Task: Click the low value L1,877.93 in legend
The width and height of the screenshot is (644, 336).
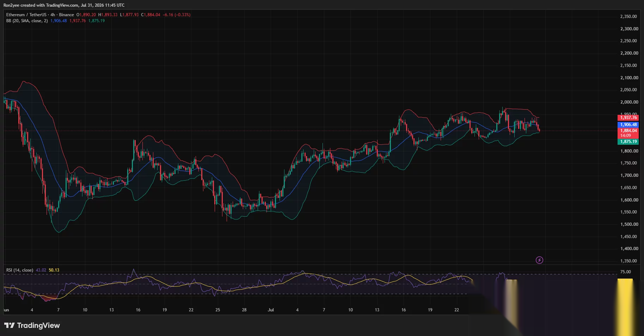Action: coord(129,15)
